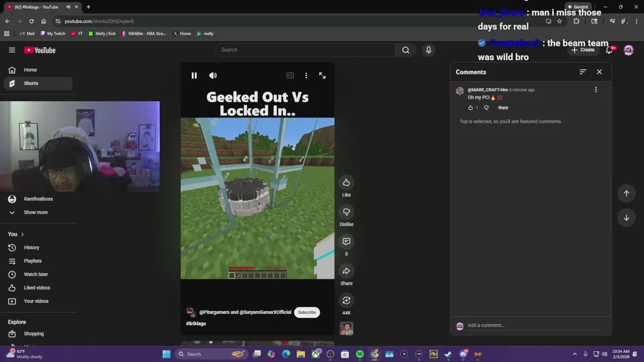Show hidden tray icons chevron
This screenshot has height=362, width=644.
click(x=575, y=354)
